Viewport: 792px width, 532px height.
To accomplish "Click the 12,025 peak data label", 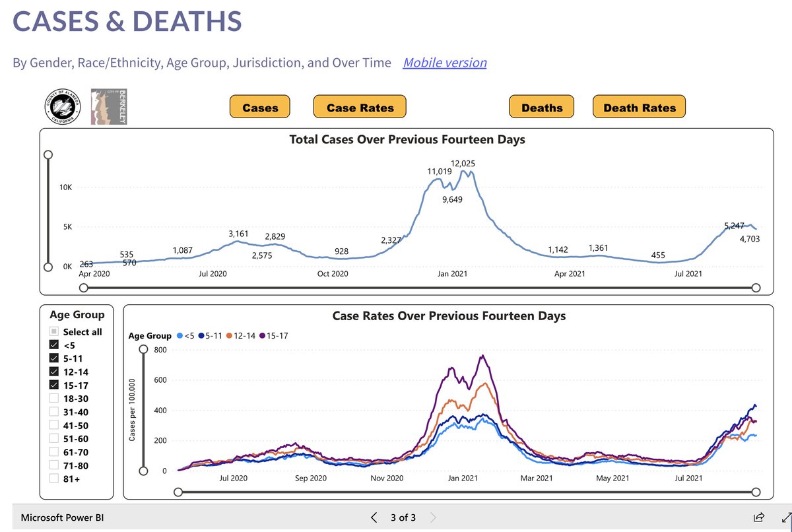I will 463,163.
